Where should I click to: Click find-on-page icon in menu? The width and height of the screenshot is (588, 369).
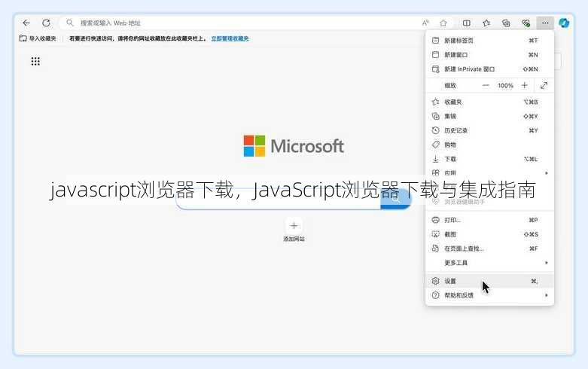(435, 249)
